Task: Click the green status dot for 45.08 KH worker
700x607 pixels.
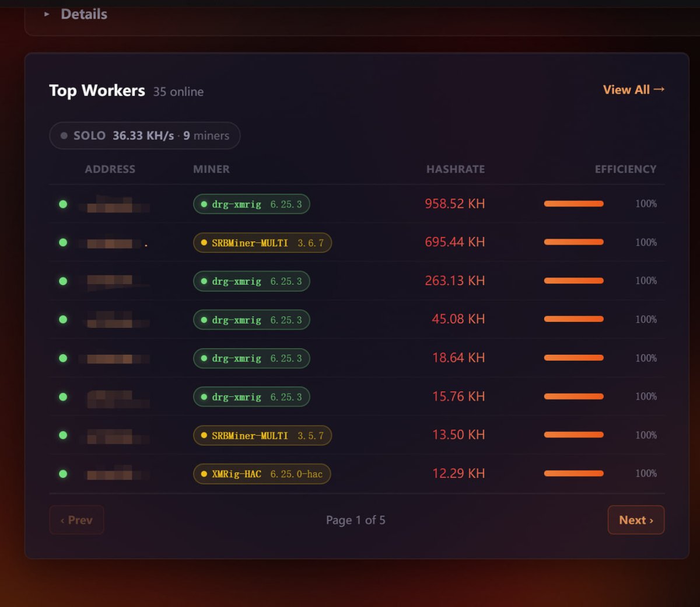Action: [x=63, y=319]
